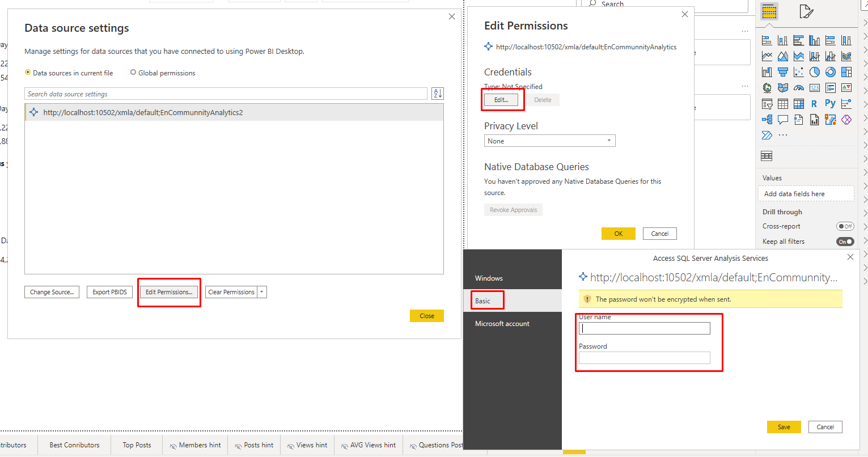Select the Donut chart visual
Image resolution: width=868 pixels, height=457 pixels.
831,72
